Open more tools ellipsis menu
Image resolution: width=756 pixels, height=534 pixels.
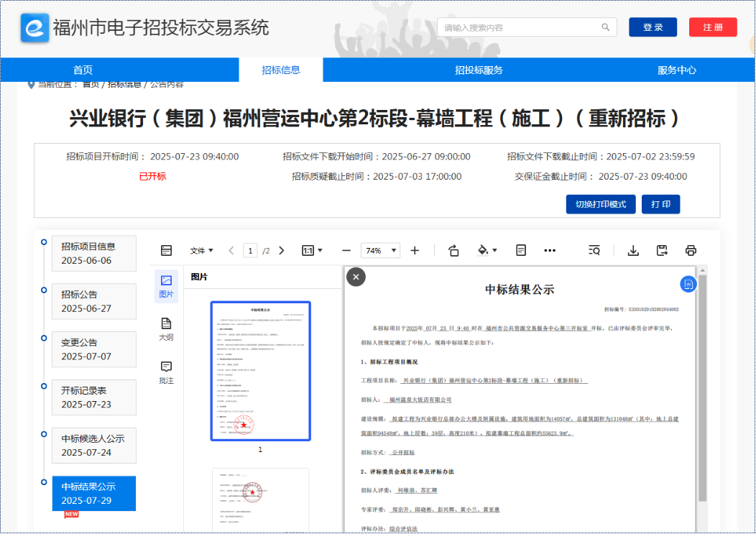[x=550, y=250]
